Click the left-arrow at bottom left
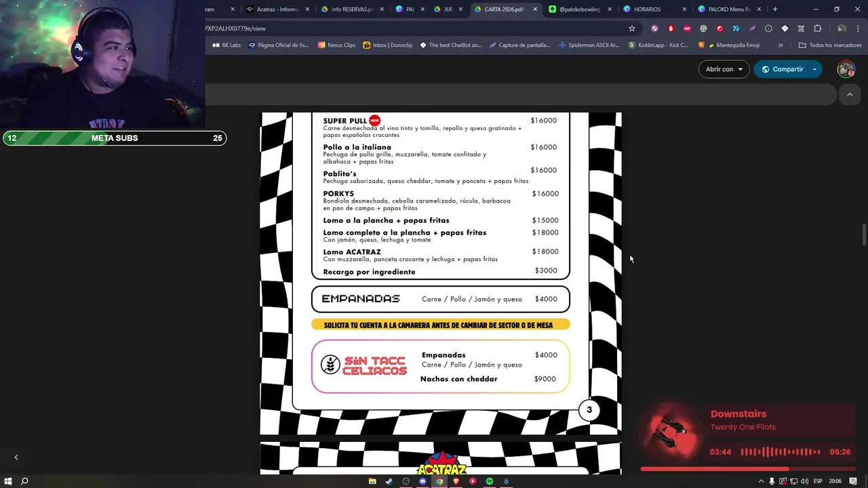 pos(16,457)
